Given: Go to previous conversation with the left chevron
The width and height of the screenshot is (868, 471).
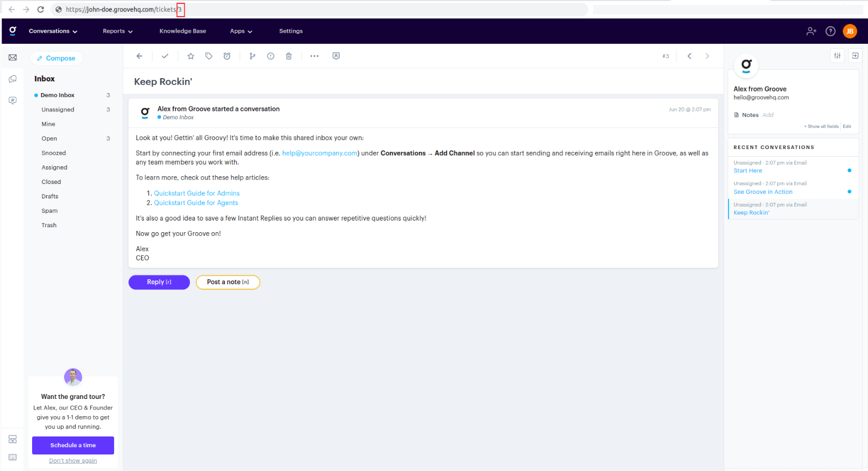Looking at the screenshot, I should click(x=689, y=56).
